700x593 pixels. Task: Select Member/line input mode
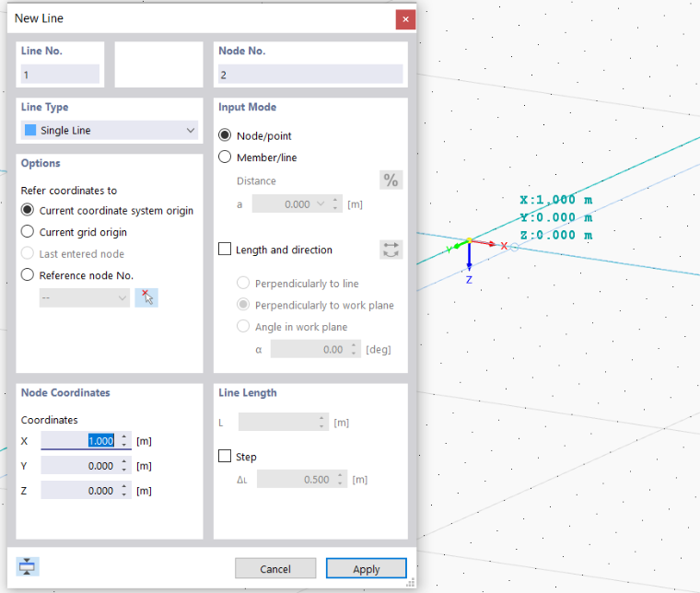(x=225, y=157)
